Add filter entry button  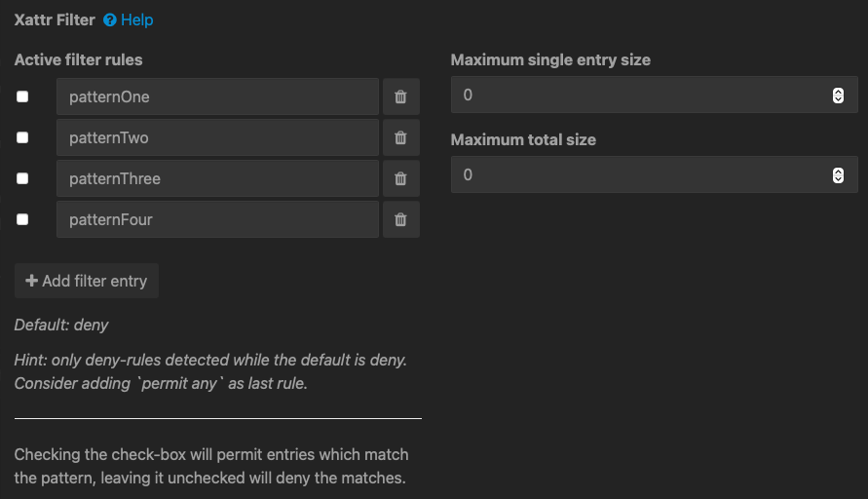tap(87, 281)
